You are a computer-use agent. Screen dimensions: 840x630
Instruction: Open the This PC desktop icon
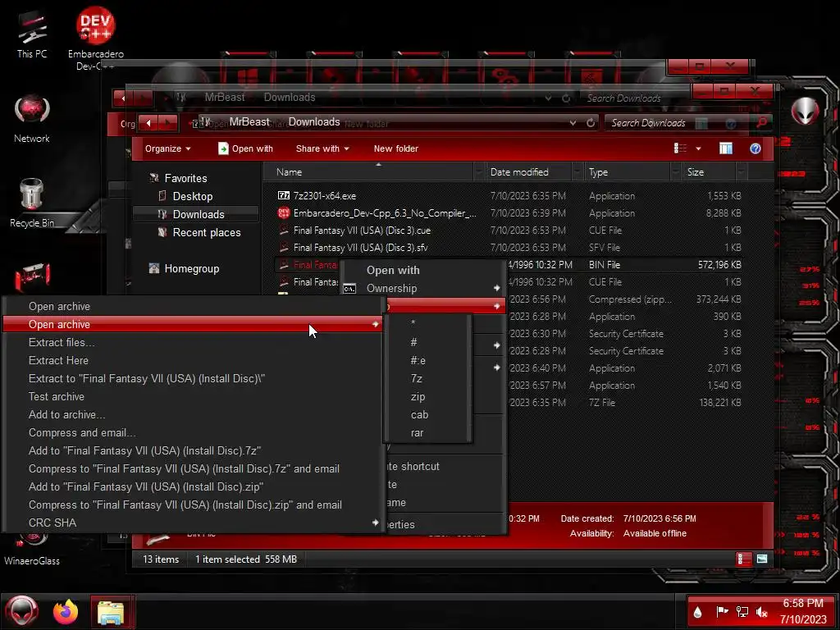pyautogui.click(x=32, y=34)
